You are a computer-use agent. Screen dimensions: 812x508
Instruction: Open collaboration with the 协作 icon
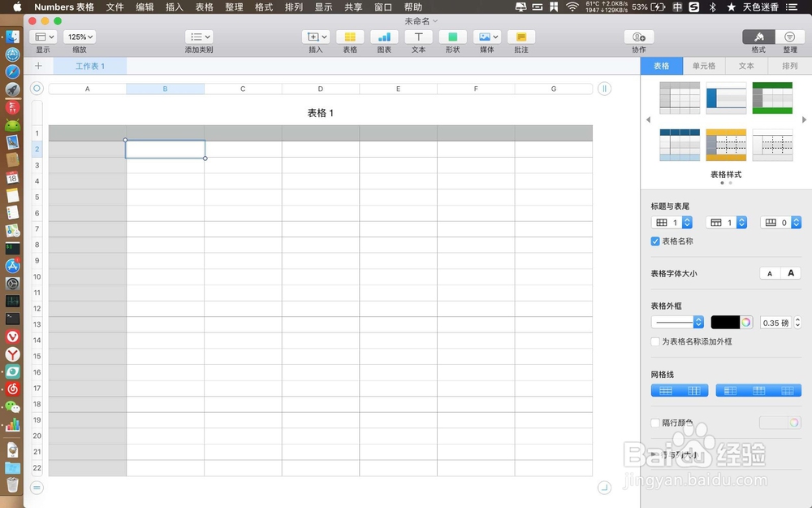point(638,37)
